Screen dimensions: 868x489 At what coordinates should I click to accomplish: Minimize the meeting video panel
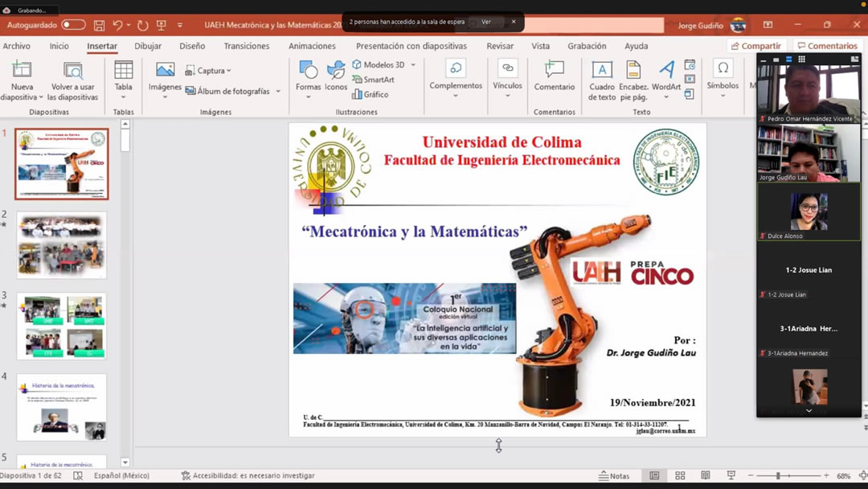click(764, 60)
